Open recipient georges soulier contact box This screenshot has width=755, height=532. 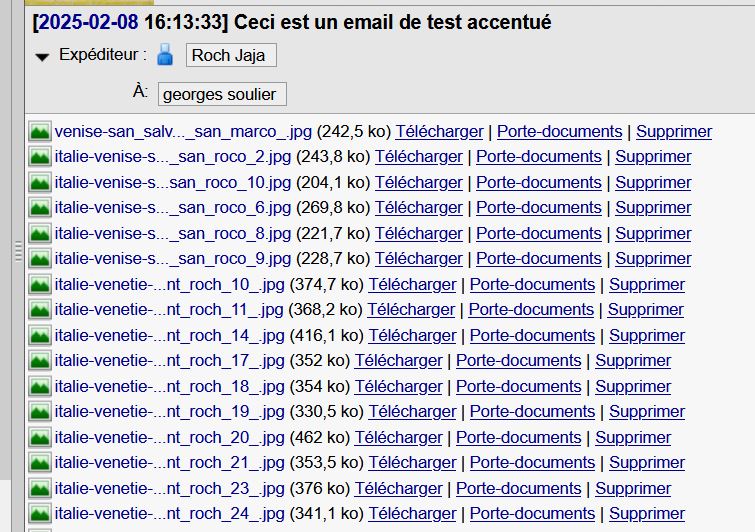pyautogui.click(x=222, y=94)
